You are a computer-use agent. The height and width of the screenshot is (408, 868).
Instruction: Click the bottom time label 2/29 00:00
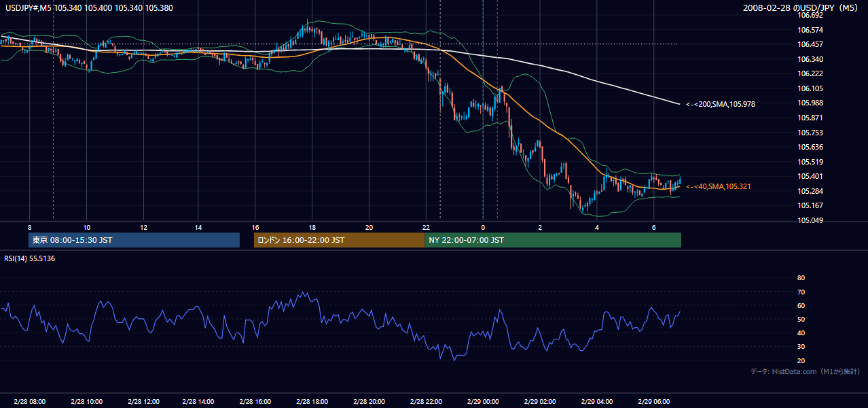tap(483, 402)
